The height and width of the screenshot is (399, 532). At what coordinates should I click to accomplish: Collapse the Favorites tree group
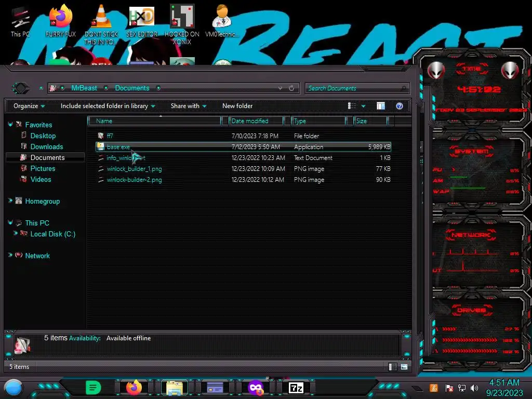pos(10,125)
